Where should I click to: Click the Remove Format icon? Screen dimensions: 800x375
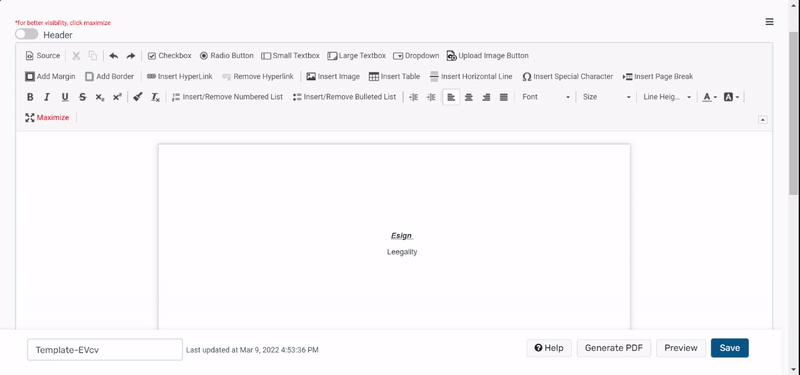(155, 97)
